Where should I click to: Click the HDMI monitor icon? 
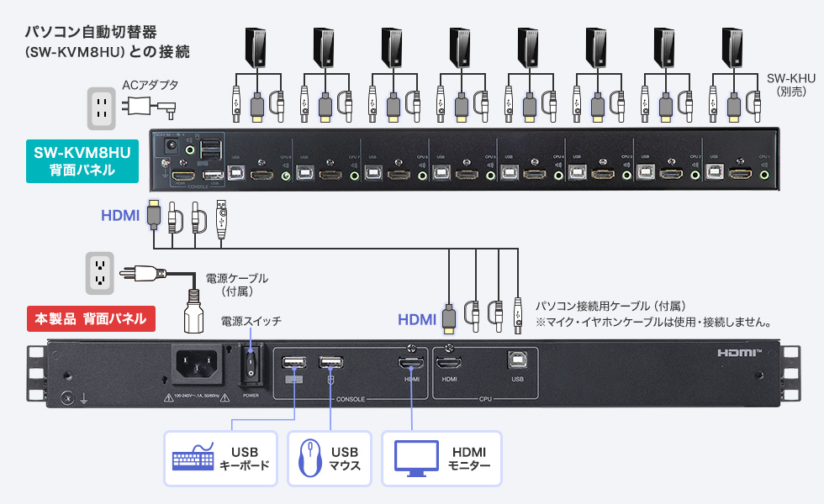pos(416,459)
